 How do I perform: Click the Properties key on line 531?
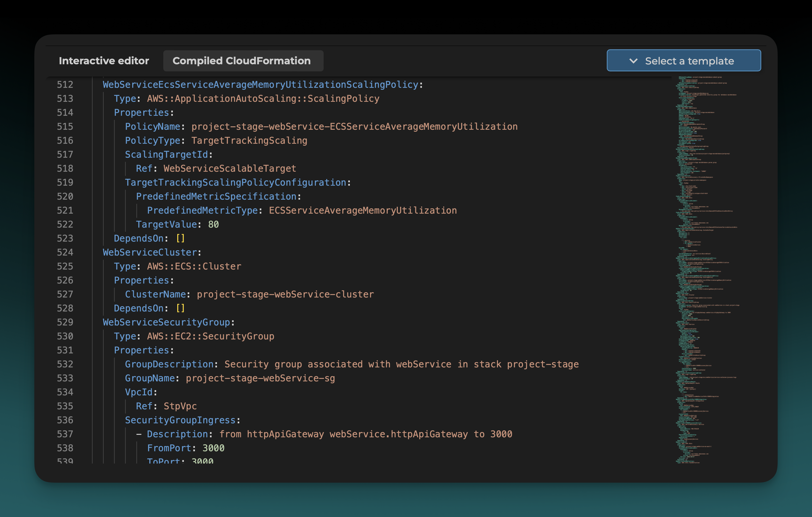(142, 351)
